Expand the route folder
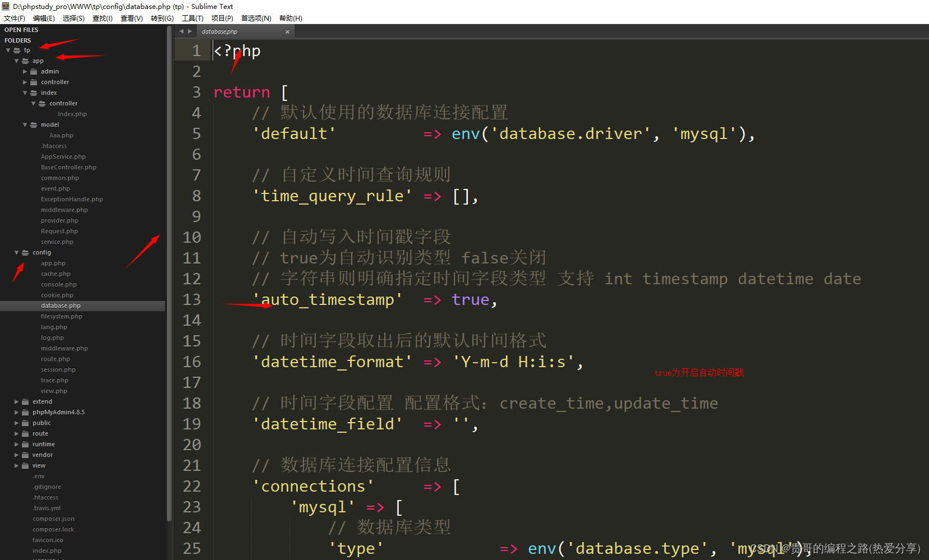Image resolution: width=929 pixels, height=560 pixels. tap(17, 434)
